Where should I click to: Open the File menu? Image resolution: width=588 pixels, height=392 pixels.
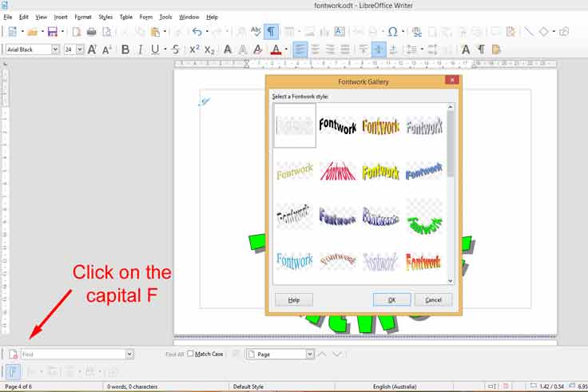[8, 17]
